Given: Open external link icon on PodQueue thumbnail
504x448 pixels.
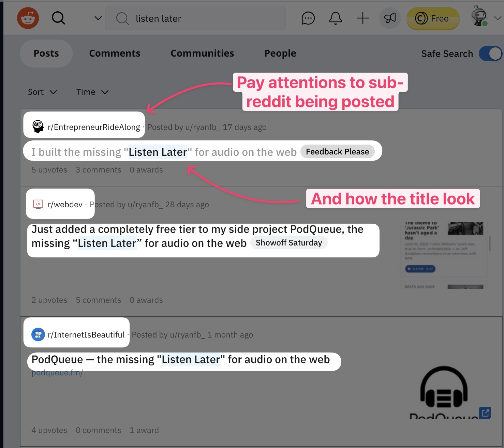Looking at the screenshot, I should pos(485,413).
